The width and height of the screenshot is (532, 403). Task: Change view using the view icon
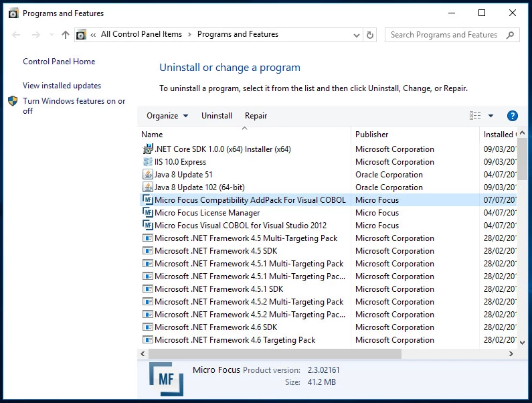475,116
